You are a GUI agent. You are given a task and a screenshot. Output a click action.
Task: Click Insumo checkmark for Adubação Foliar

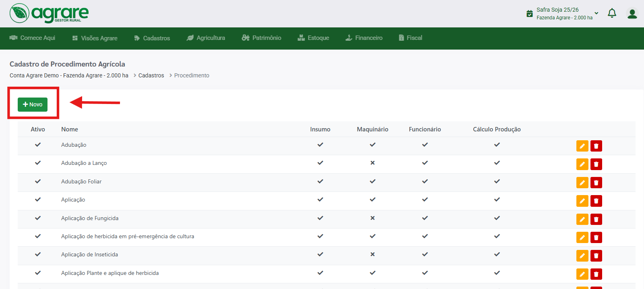pos(320,181)
